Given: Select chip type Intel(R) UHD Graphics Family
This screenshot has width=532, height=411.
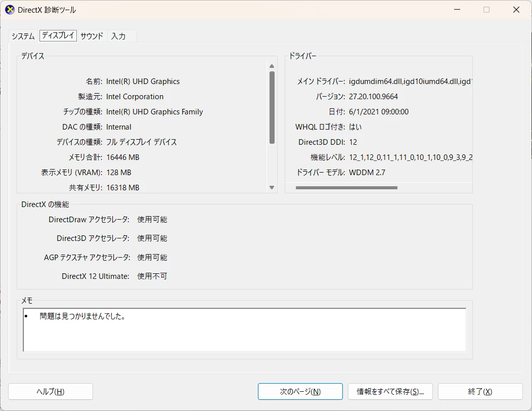Looking at the screenshot, I should pyautogui.click(x=154, y=112).
